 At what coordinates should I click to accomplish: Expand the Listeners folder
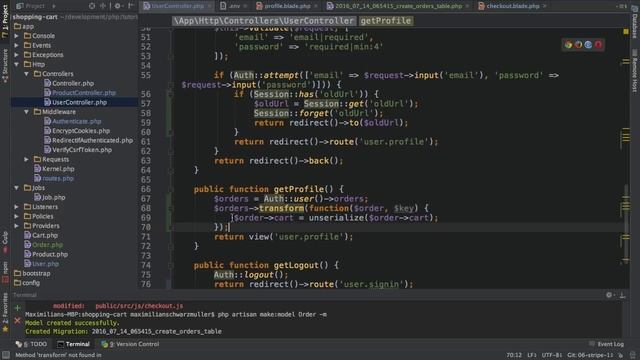pyautogui.click(x=16, y=207)
